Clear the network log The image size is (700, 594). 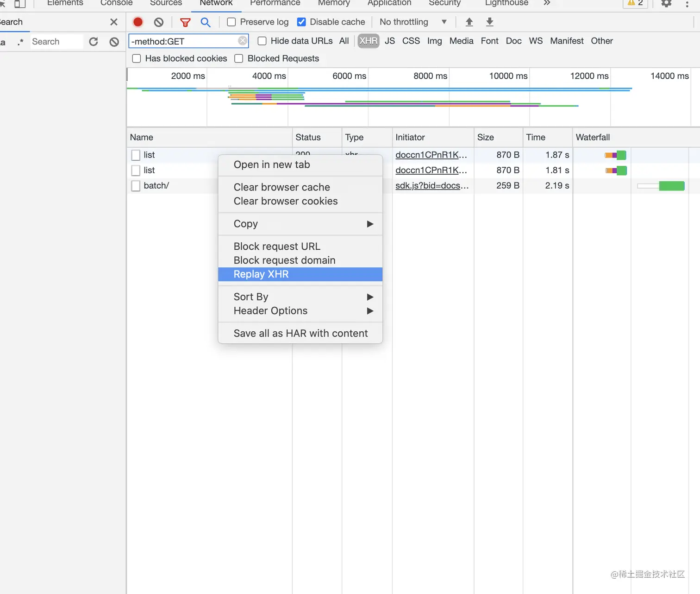[x=158, y=22]
